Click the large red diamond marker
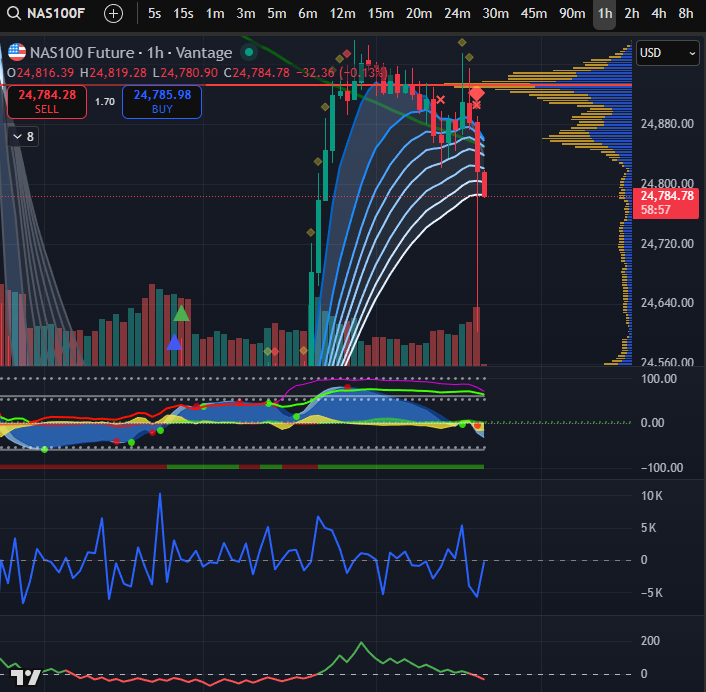 477,94
